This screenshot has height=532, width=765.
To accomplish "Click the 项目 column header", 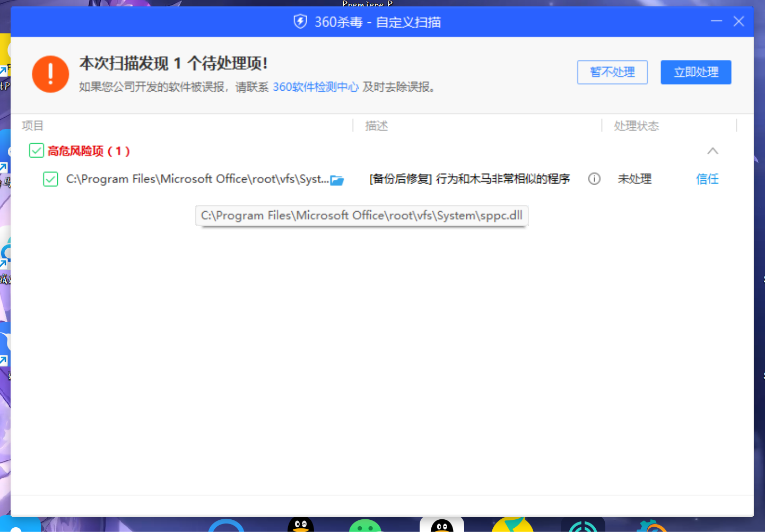I will coord(33,126).
